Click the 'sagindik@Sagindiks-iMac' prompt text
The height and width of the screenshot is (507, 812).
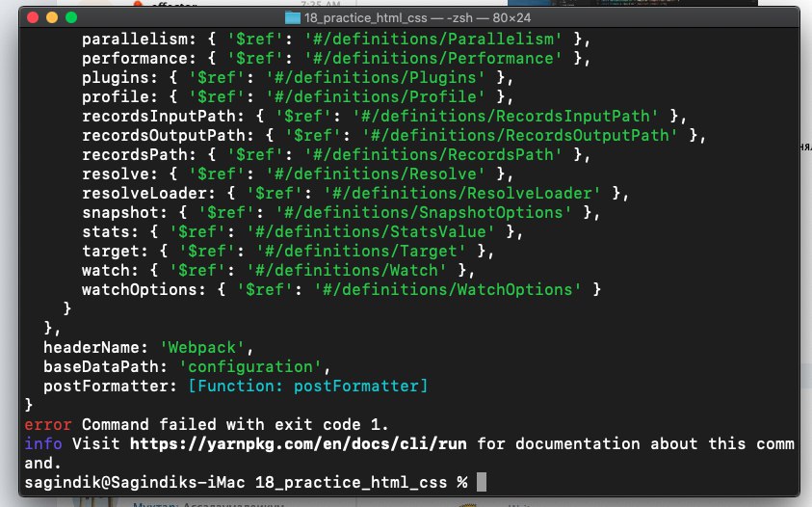134,483
